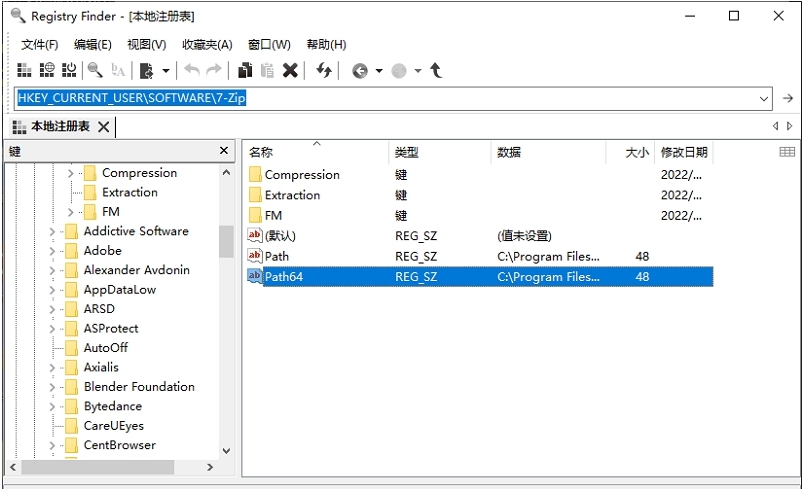This screenshot has height=489, width=804.
Task: Click the tab scroll left arrow
Action: coord(775,126)
